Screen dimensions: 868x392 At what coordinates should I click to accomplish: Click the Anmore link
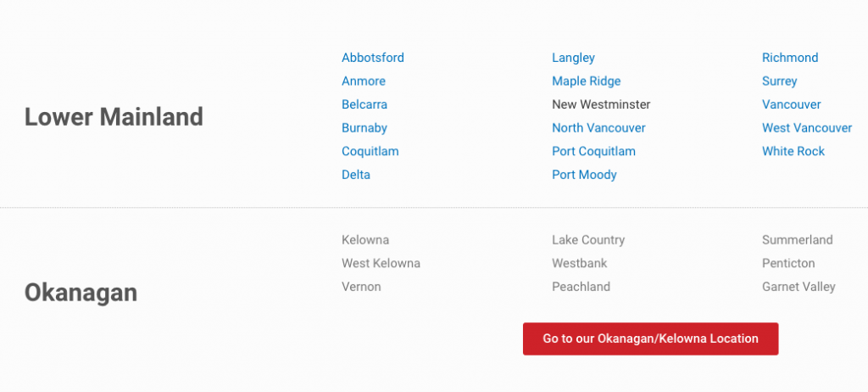(363, 81)
